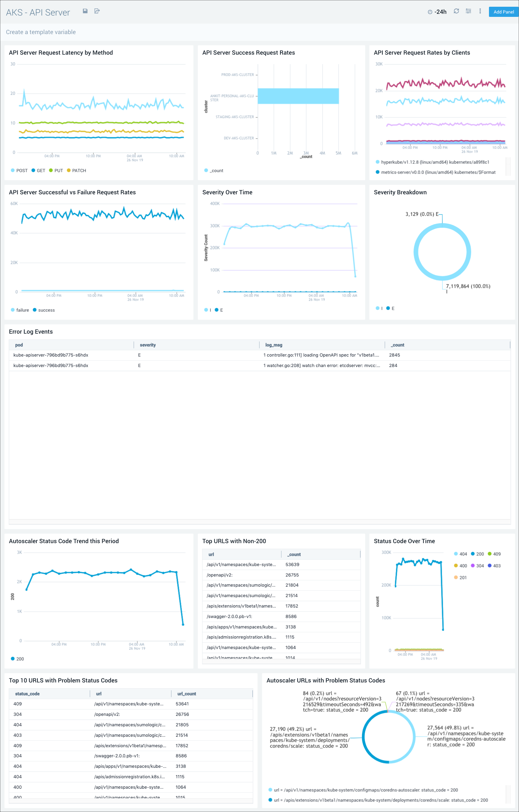Image resolution: width=519 pixels, height=812 pixels.
Task: Click the /swagger-2.0.0.pb-v1: row with 8586
Action: coord(281,616)
